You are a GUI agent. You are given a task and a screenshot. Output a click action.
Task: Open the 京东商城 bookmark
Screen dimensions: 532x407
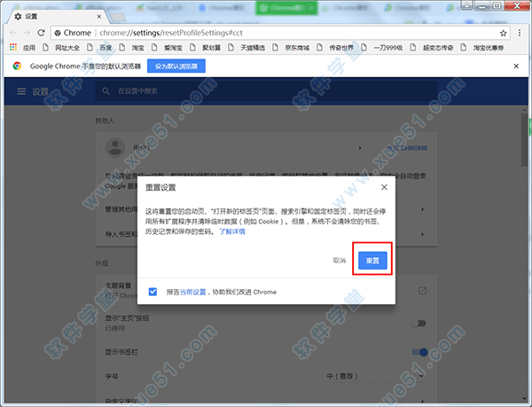291,48
